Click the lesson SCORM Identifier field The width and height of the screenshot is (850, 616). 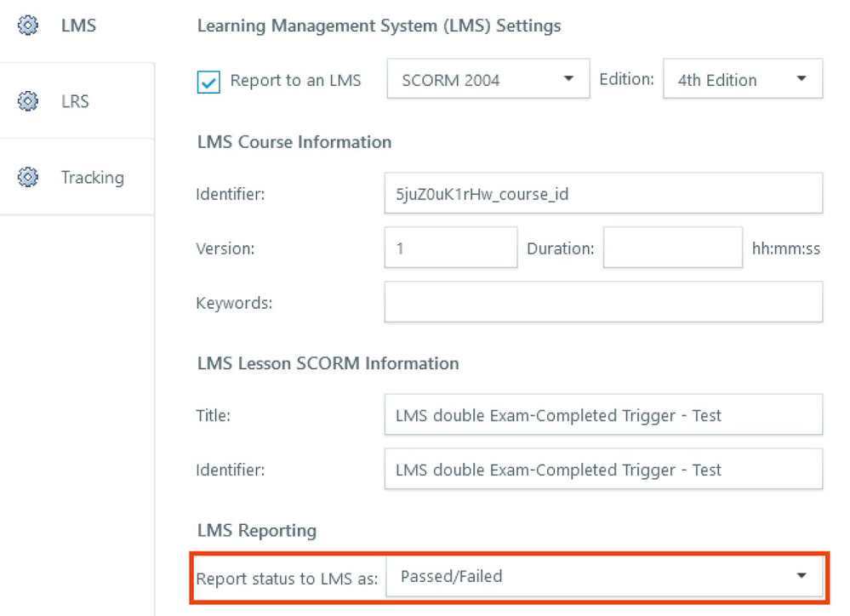pos(602,470)
